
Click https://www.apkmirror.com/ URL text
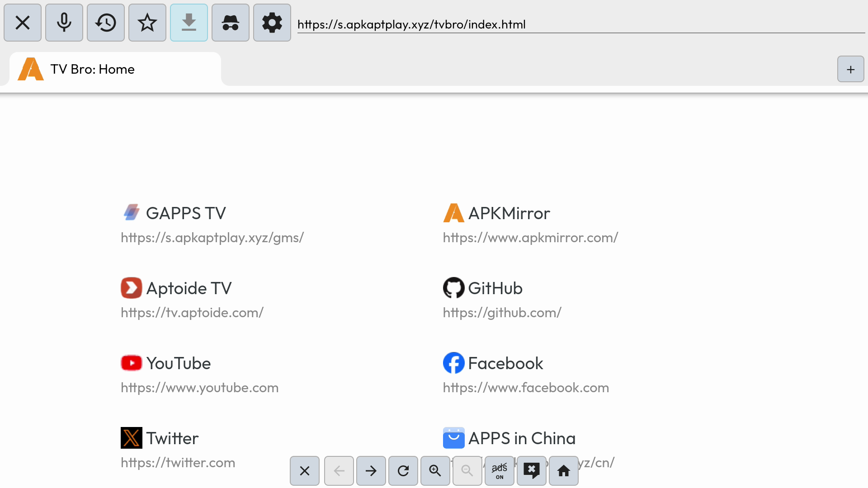[x=531, y=237]
